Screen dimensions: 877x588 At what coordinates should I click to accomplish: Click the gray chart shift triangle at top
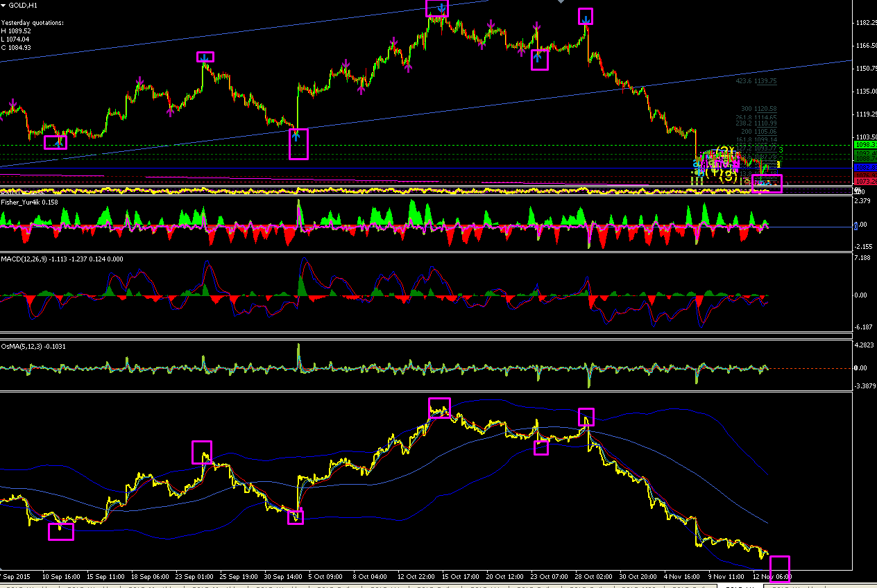click(561, 2)
